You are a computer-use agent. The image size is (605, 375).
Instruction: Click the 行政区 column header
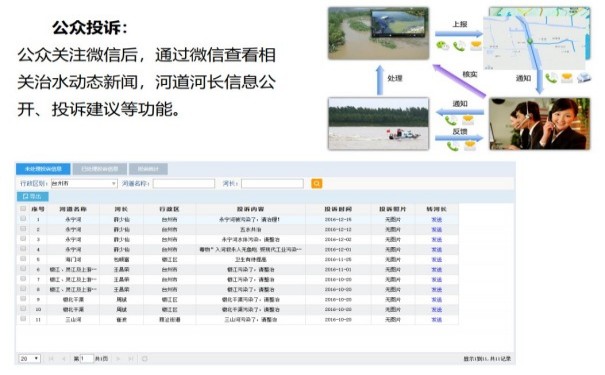click(x=169, y=209)
